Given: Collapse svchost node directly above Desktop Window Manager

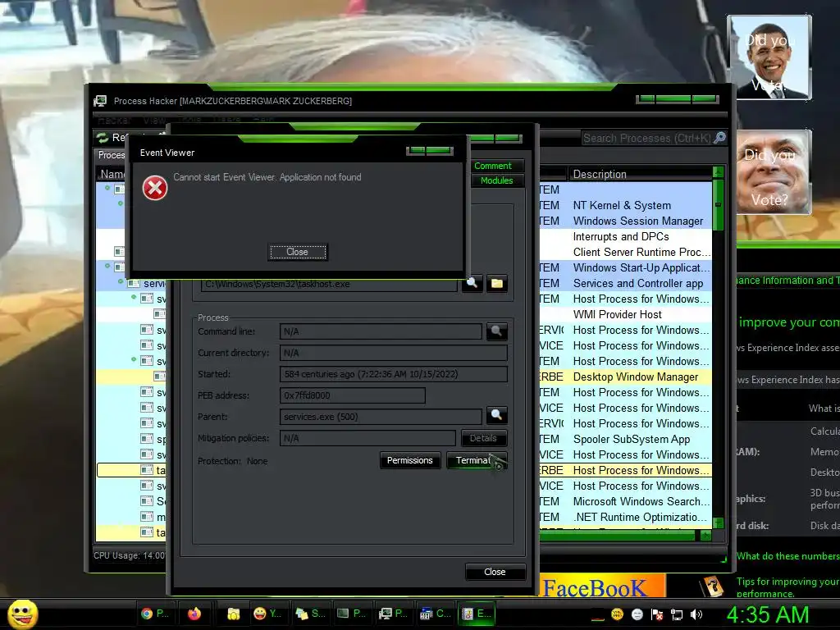Looking at the screenshot, I should 134,359.
